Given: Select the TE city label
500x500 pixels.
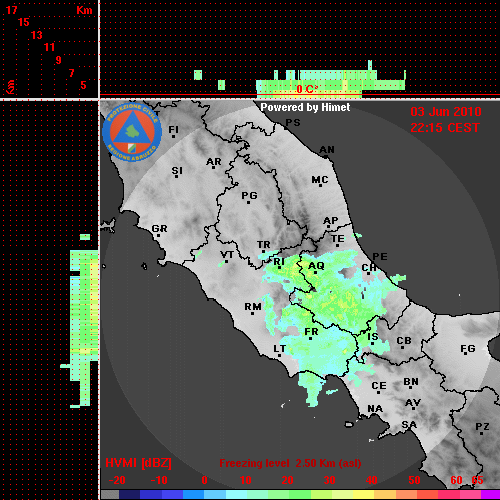Looking at the screenshot, I should (338, 239).
